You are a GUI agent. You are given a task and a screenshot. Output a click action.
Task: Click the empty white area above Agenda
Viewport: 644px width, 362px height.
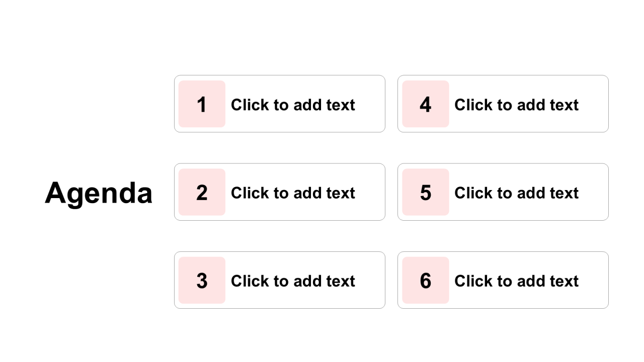[99, 101]
